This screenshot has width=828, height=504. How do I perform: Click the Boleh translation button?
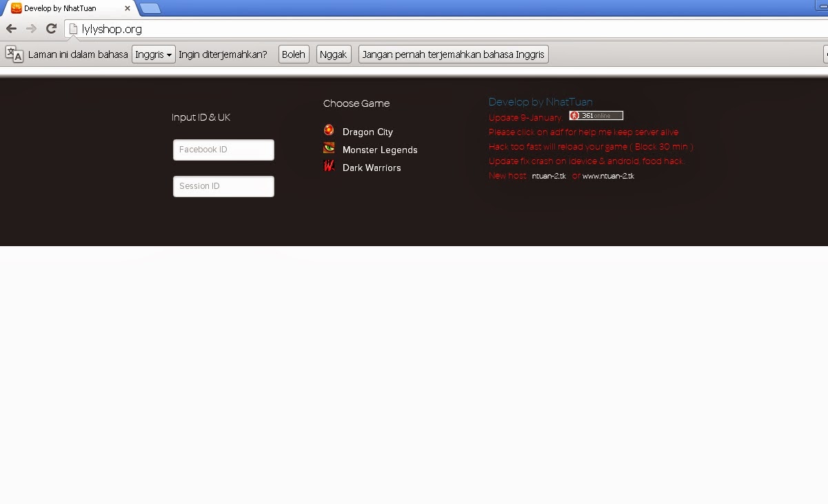(x=293, y=54)
